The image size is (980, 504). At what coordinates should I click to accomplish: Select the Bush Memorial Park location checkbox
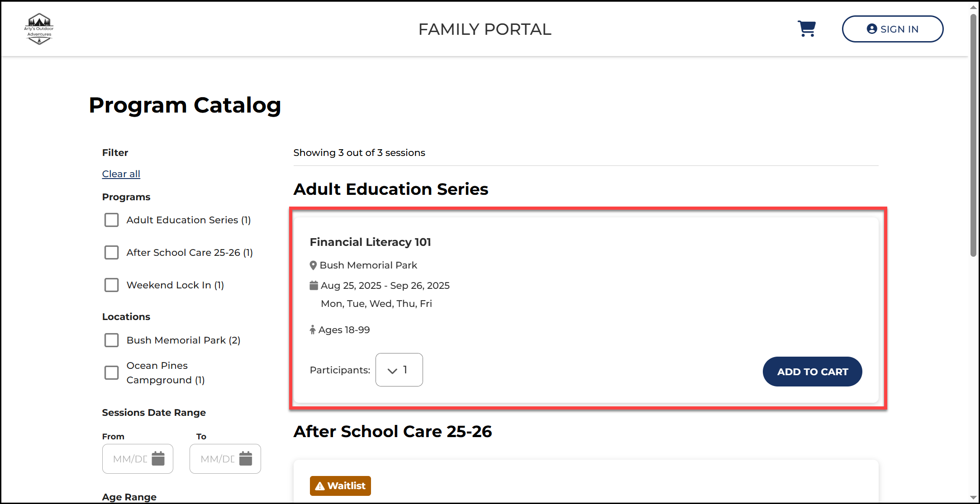tap(111, 340)
